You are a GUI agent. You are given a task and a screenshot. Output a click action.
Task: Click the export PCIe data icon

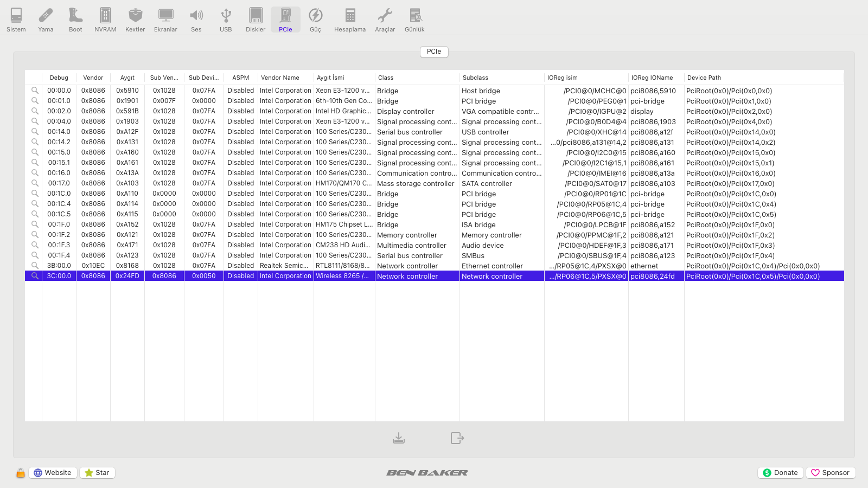[x=457, y=438]
